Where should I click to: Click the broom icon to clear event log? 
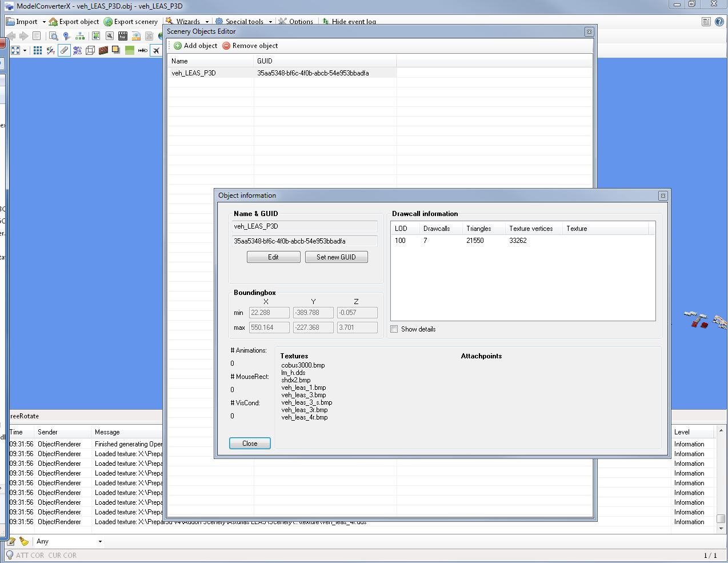pyautogui.click(x=23, y=541)
